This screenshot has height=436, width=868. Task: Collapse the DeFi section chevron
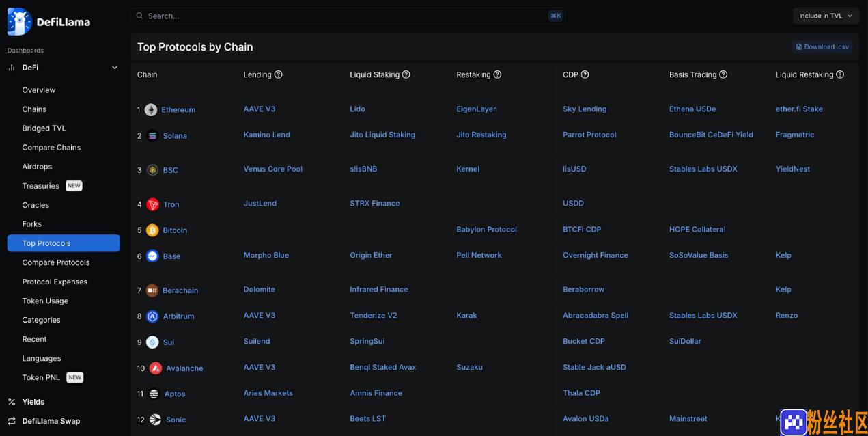click(x=115, y=68)
